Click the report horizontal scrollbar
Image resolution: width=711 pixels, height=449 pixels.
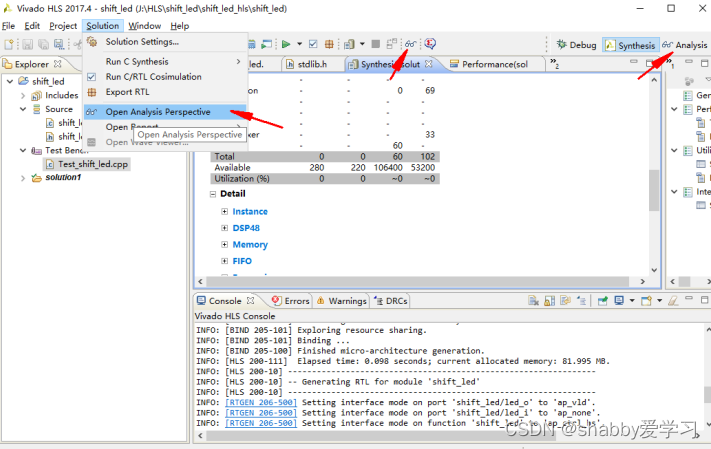(x=418, y=282)
